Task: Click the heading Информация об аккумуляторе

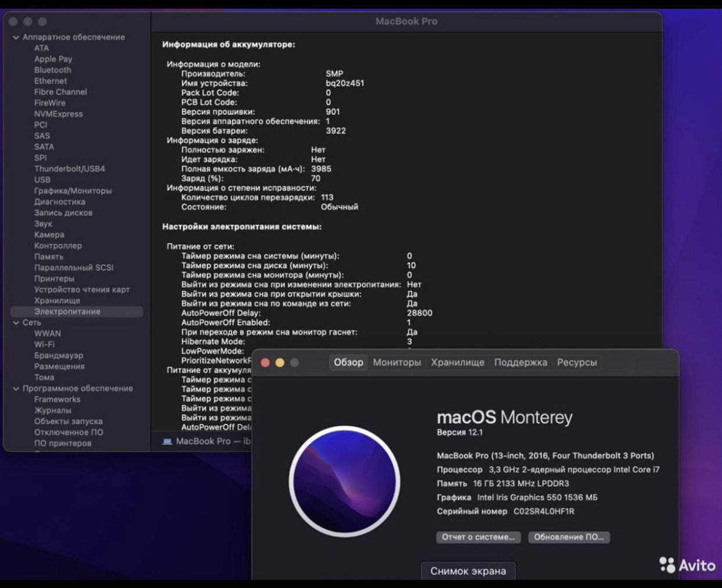Action: [228, 44]
